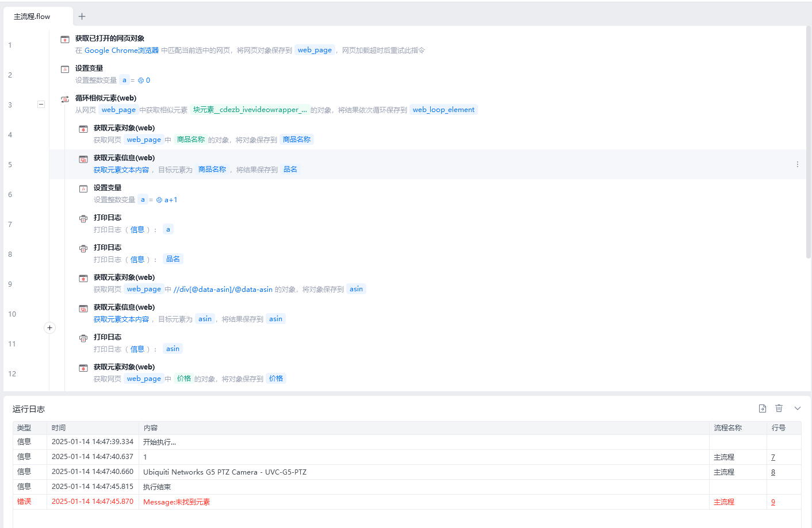
Task: Insert a step using the circled plus button
Action: click(50, 327)
